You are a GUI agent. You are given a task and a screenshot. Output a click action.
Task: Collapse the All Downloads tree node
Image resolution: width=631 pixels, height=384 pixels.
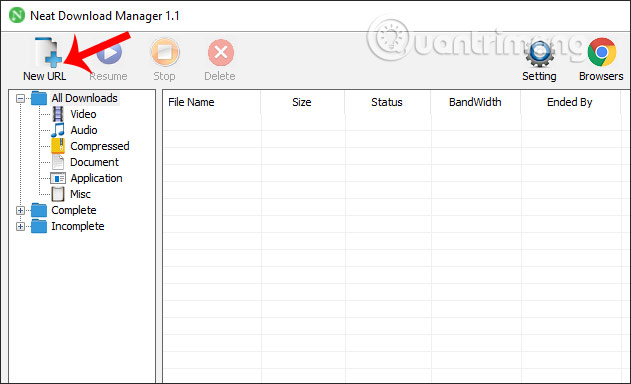[x=20, y=98]
